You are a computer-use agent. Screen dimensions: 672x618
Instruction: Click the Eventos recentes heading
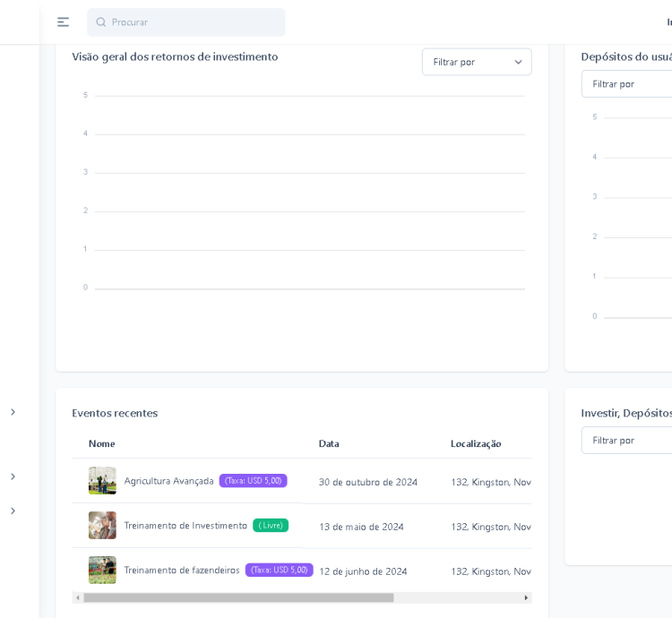115,413
